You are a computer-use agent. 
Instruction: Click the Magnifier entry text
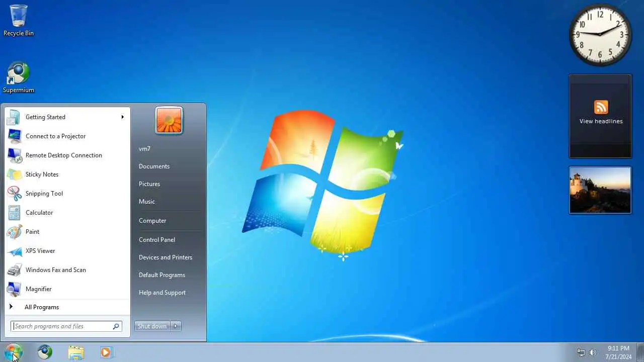(x=39, y=289)
